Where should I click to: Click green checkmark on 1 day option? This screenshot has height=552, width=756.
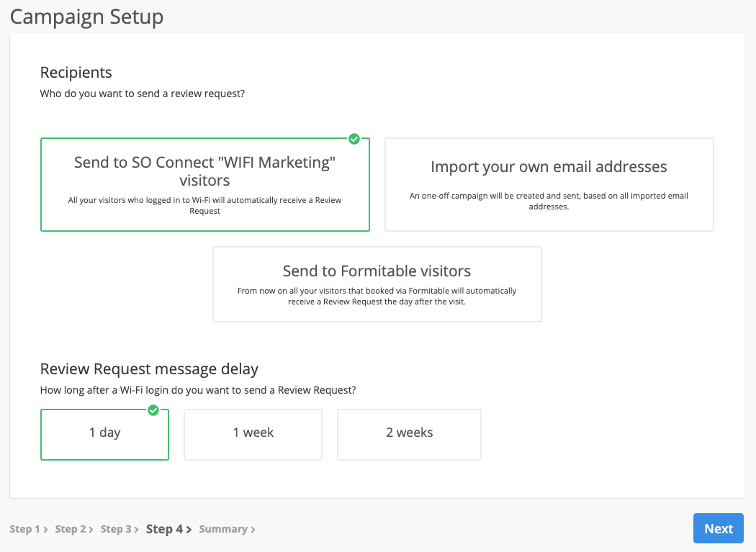(x=153, y=410)
